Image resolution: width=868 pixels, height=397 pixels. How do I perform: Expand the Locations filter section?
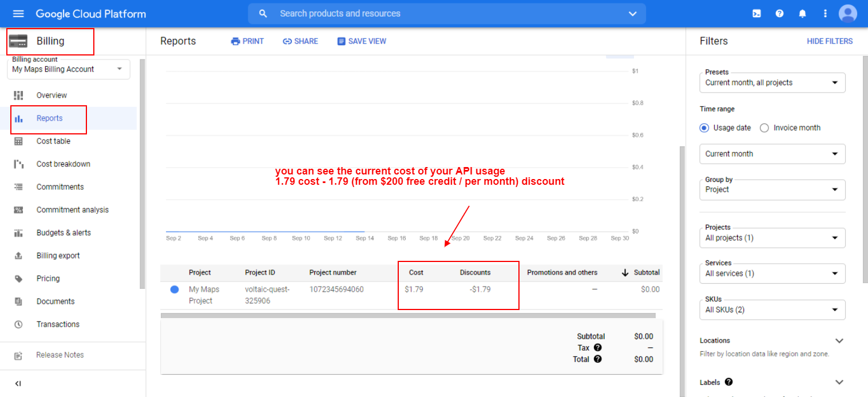tap(839, 340)
